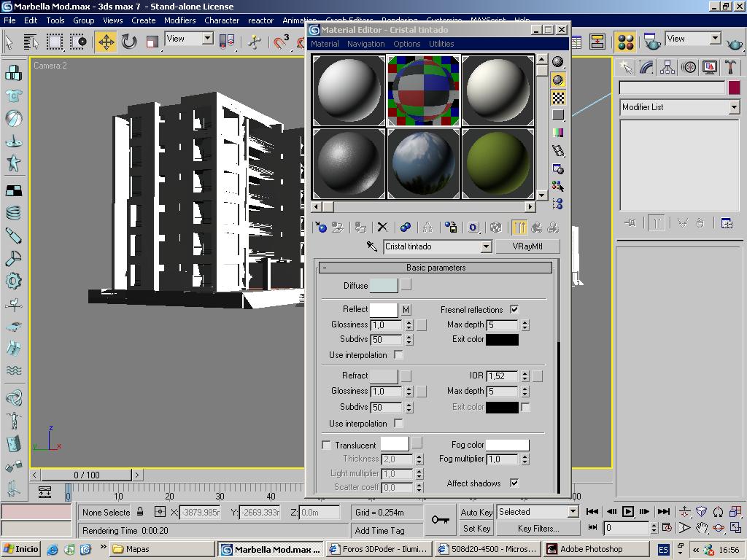Enable Use interpolation under Reflect
Image resolution: width=747 pixels, height=560 pixels.
click(398, 355)
